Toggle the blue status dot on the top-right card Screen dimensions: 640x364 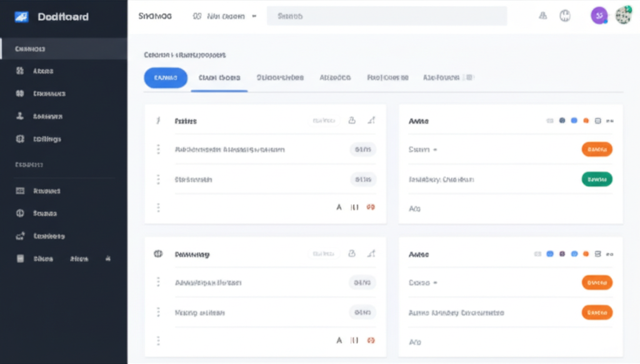coord(574,121)
